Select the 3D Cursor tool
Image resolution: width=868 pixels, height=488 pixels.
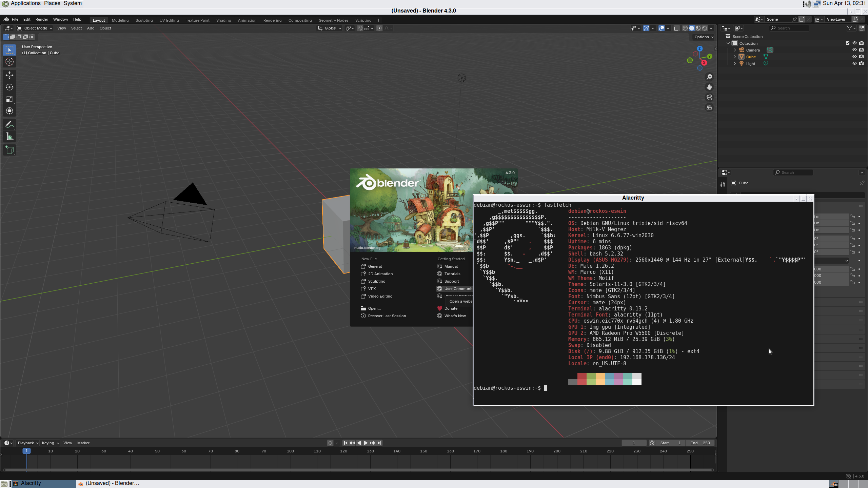pos(9,62)
